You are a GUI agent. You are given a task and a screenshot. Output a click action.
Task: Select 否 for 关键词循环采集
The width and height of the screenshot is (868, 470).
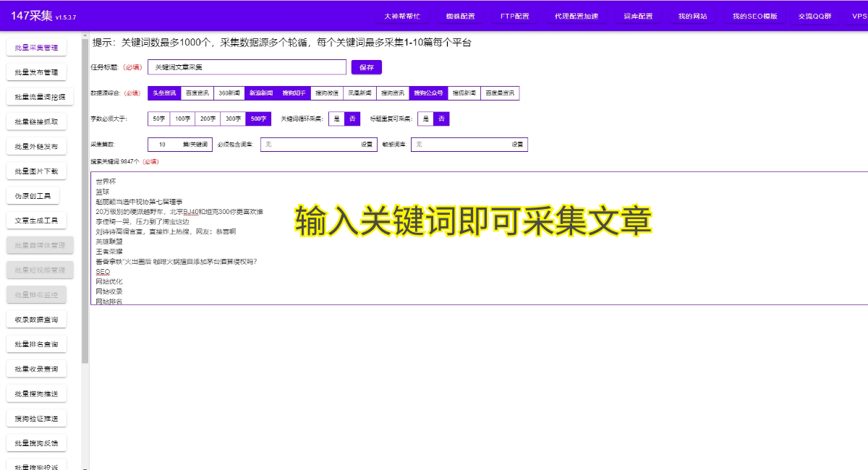coord(352,118)
